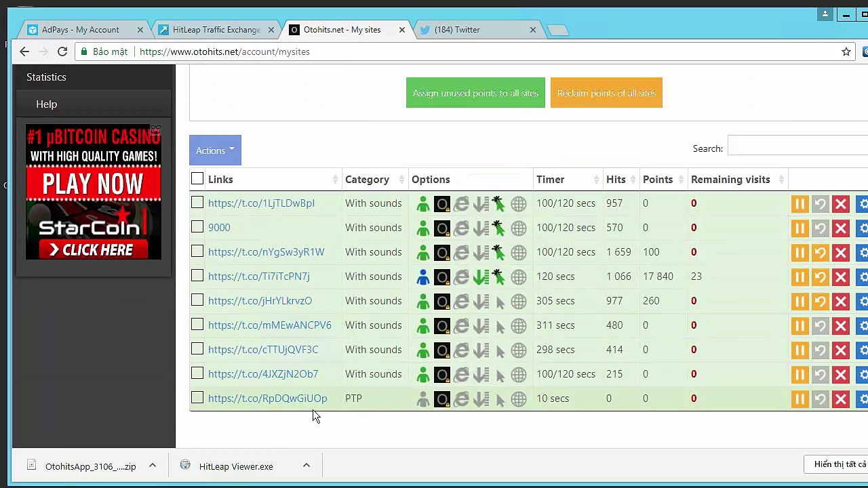Bookmark page with star icon
Screen dimensions: 868x488
(x=846, y=52)
